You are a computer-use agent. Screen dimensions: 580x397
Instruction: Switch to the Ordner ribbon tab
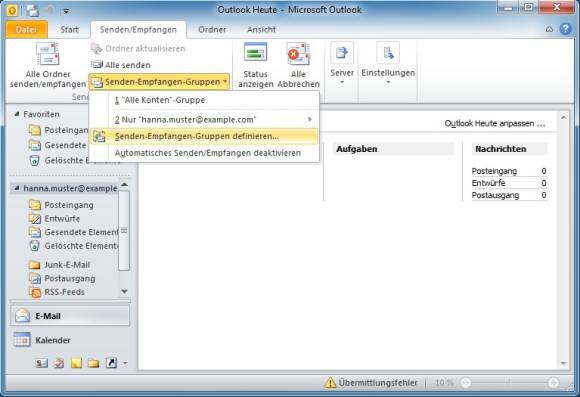click(212, 30)
